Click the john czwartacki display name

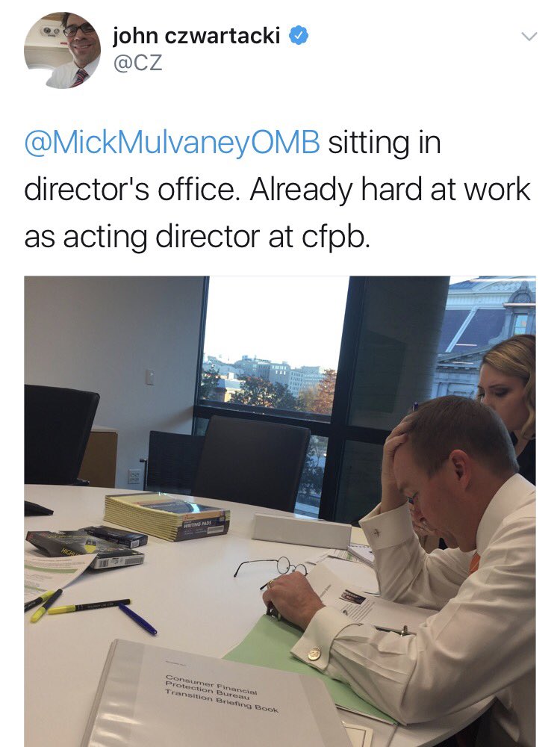coord(196,36)
